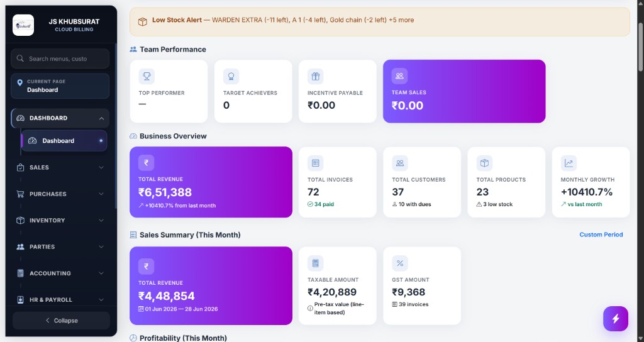Click the Accounting calculator icon

tap(20, 273)
